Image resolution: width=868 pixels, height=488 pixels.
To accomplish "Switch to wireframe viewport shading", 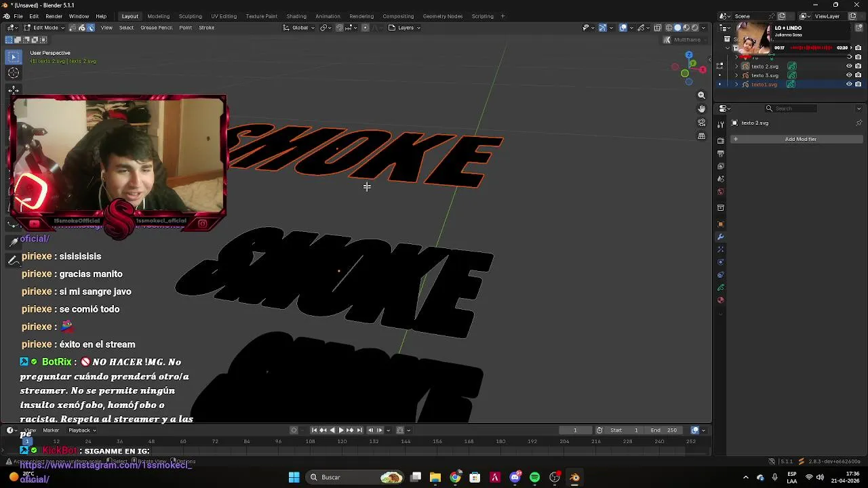I will [x=669, y=28].
